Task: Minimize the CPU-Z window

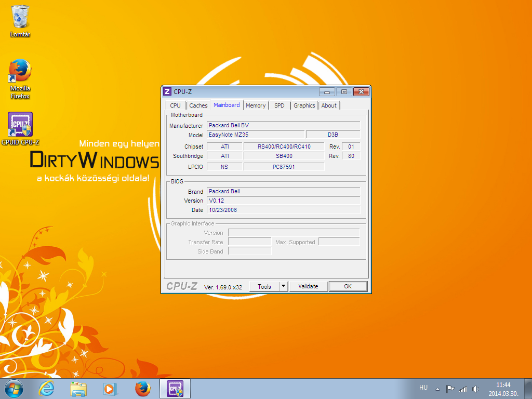Action: pyautogui.click(x=327, y=91)
